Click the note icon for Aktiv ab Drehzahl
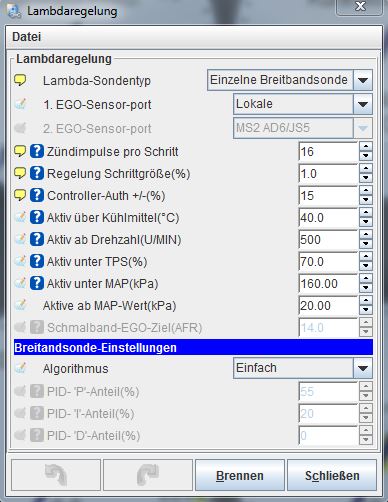This screenshot has height=502, width=388. click(20, 239)
